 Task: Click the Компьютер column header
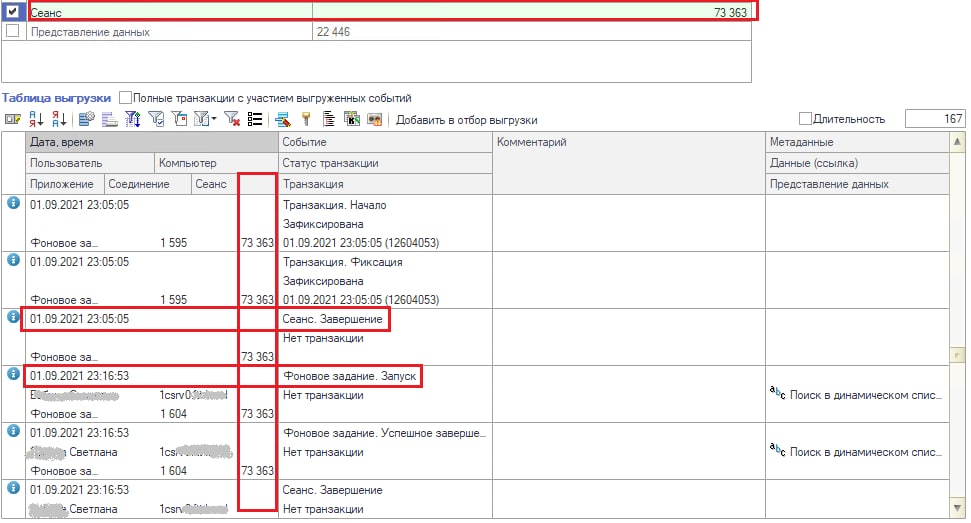pos(217,163)
